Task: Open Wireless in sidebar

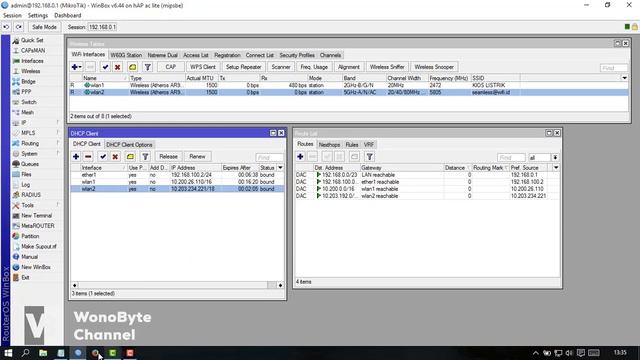Action: pyautogui.click(x=30, y=71)
